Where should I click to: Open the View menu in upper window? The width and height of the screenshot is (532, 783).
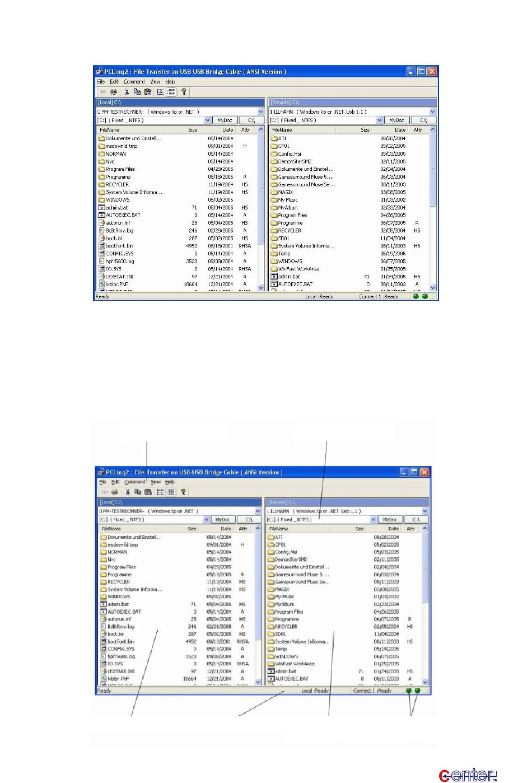point(155,82)
